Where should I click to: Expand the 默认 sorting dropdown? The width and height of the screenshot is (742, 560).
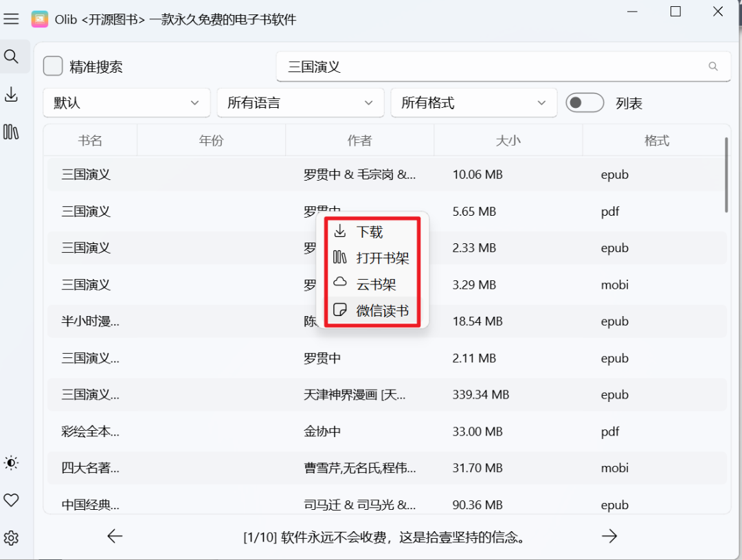click(x=126, y=102)
